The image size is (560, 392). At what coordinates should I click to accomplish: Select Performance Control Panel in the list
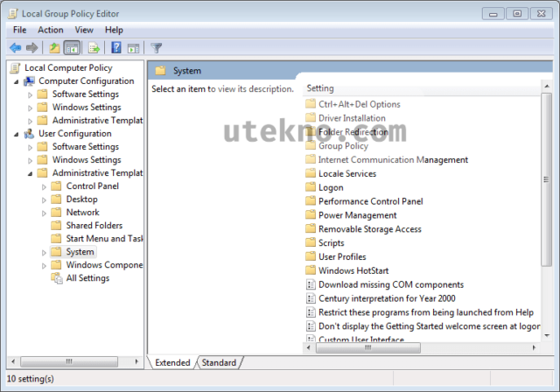(371, 201)
